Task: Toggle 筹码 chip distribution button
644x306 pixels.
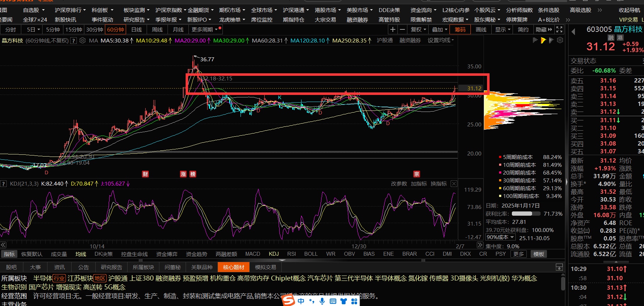Action: (460, 30)
